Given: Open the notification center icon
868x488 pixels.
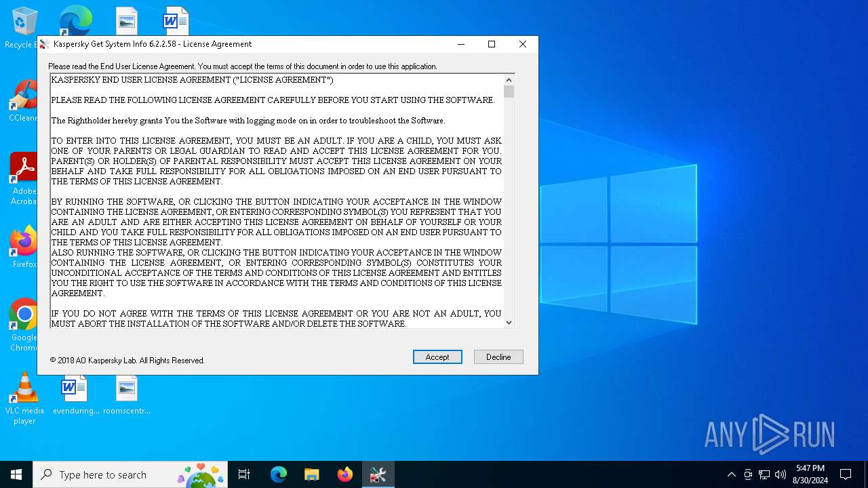Looking at the screenshot, I should tap(846, 474).
